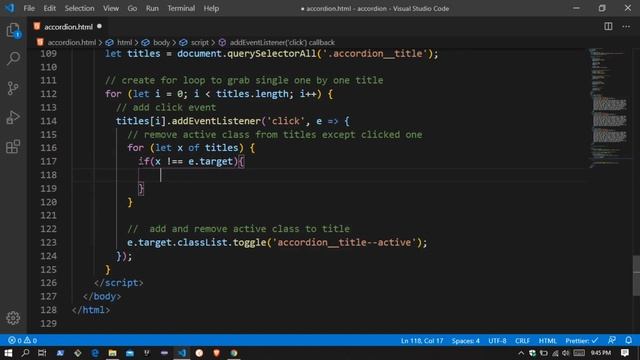Place the cursor on the 'accordion__title--active' string
Screen dimensions: 640x360
click(x=344, y=242)
